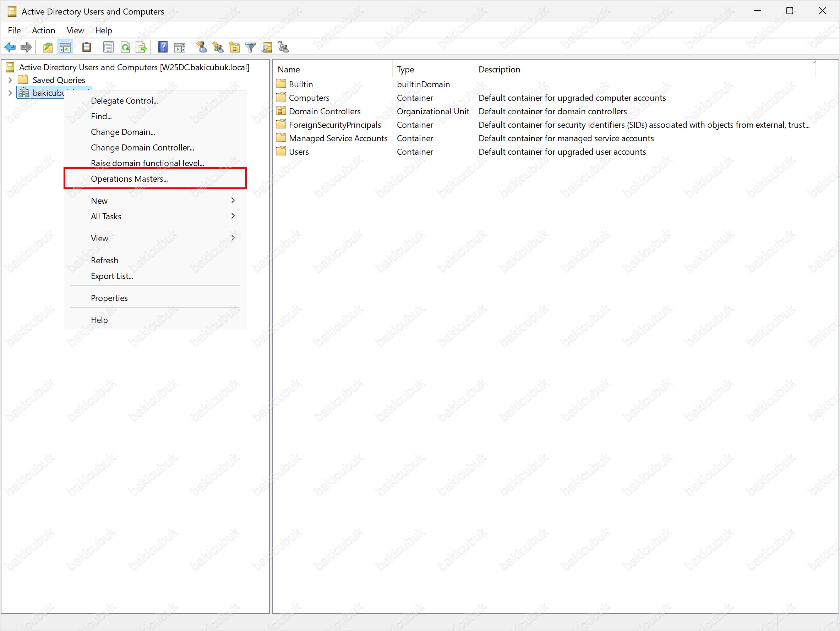Click the Computers folder icon

tap(282, 98)
